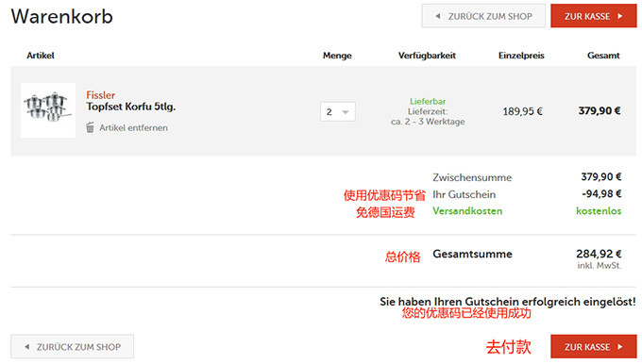Open the Topfset Korfu 5tlg. product link
This screenshot has width=642, height=364.
point(130,107)
